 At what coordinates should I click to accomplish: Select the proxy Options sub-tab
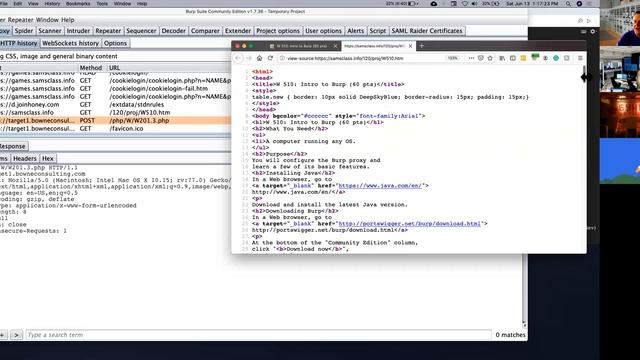(x=115, y=43)
